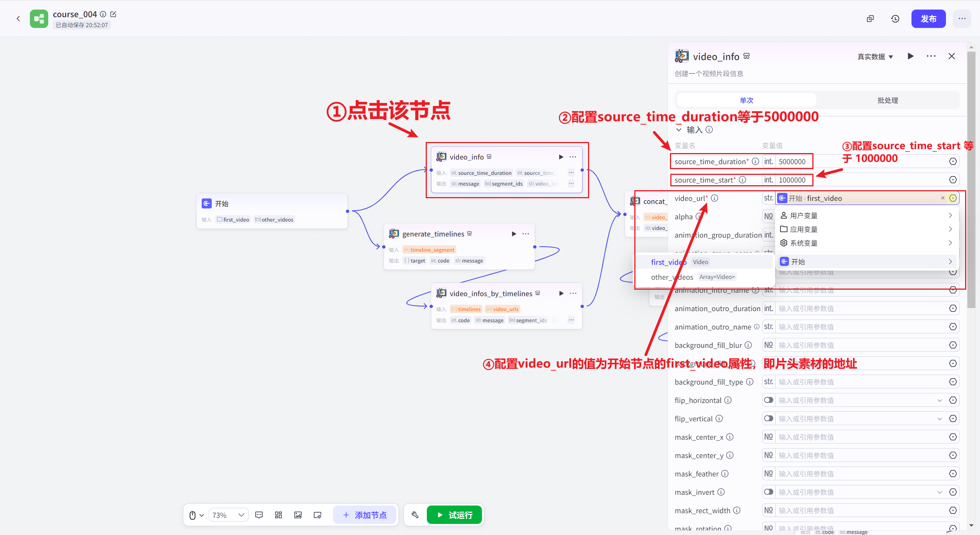Viewport: 980px width, 535px height.
Task: Click the play icon on generate_timelines node
Action: coord(513,234)
